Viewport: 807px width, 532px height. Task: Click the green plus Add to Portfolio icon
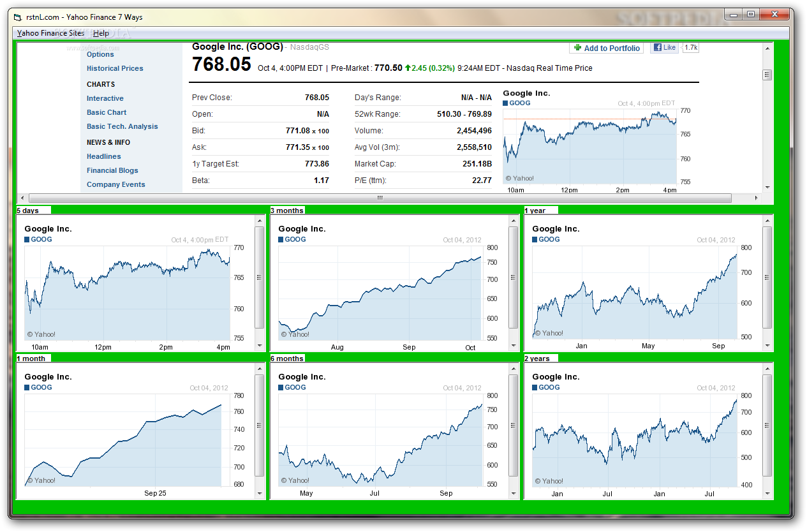577,48
